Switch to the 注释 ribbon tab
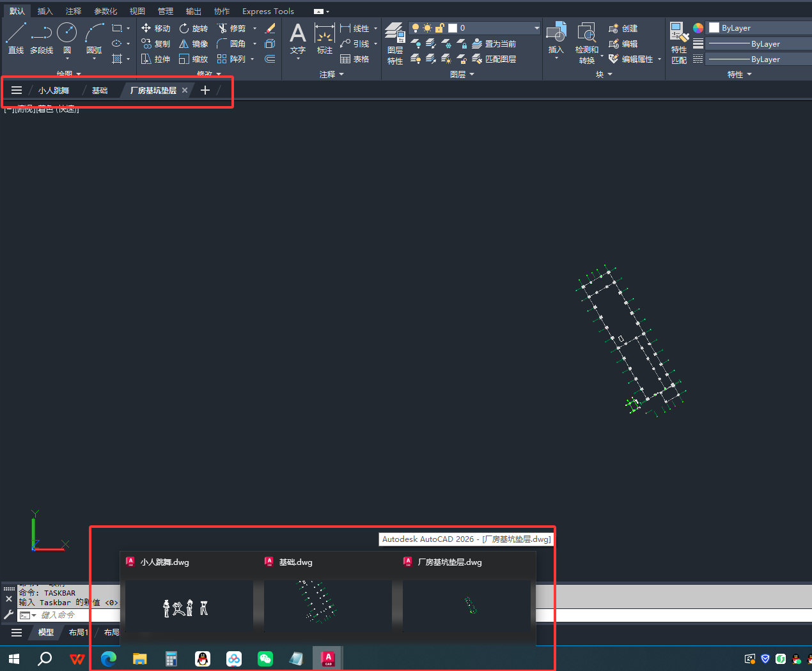This screenshot has height=671, width=812. tap(74, 11)
